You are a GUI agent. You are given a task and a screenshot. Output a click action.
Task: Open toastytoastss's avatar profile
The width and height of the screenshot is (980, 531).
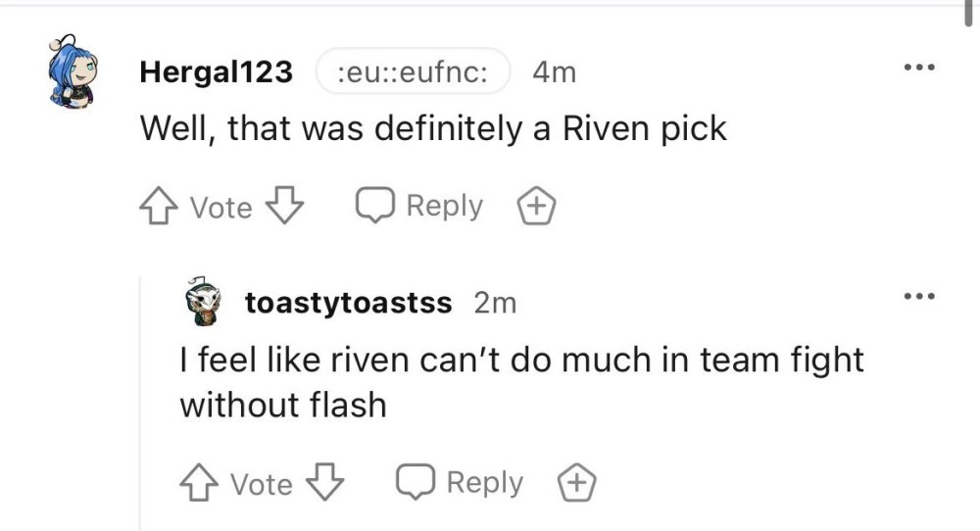coord(203,303)
